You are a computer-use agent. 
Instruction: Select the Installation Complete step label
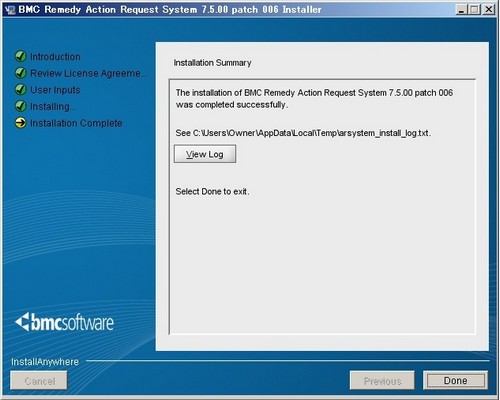(76, 123)
